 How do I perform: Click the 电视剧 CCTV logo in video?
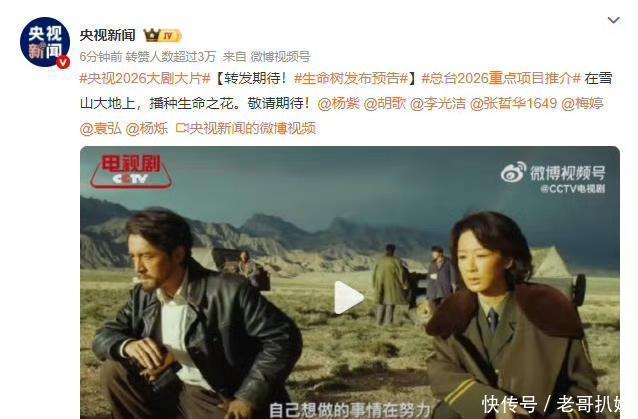(x=131, y=171)
